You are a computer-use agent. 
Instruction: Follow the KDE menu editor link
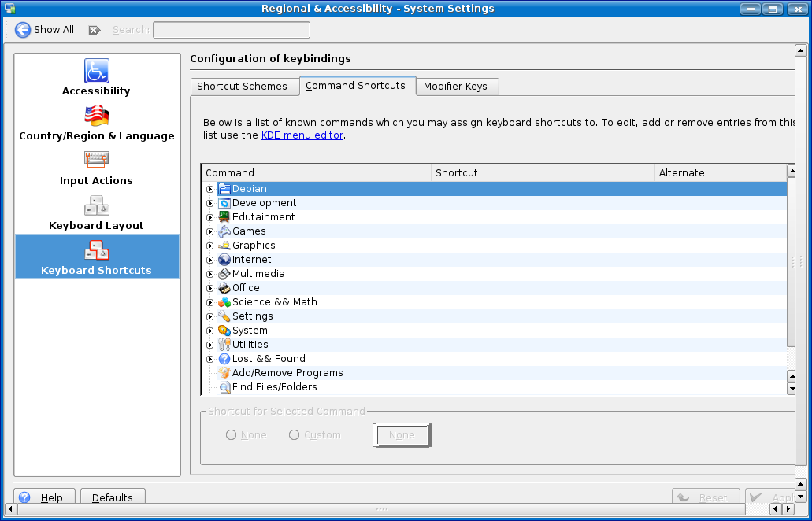[302, 135]
